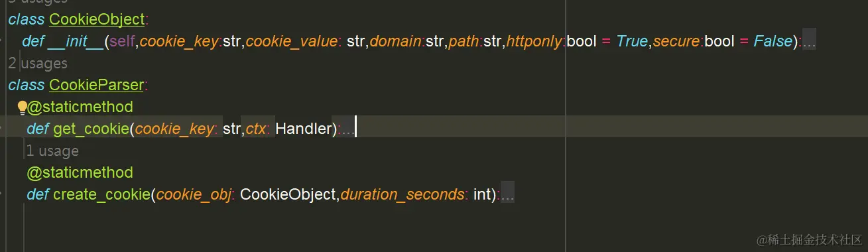Click the True default value

click(x=631, y=41)
